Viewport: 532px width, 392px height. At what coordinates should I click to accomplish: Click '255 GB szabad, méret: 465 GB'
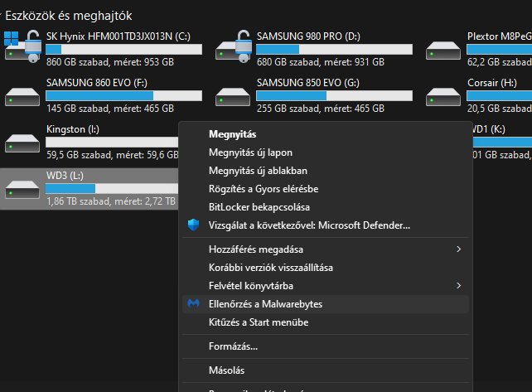[321, 109]
